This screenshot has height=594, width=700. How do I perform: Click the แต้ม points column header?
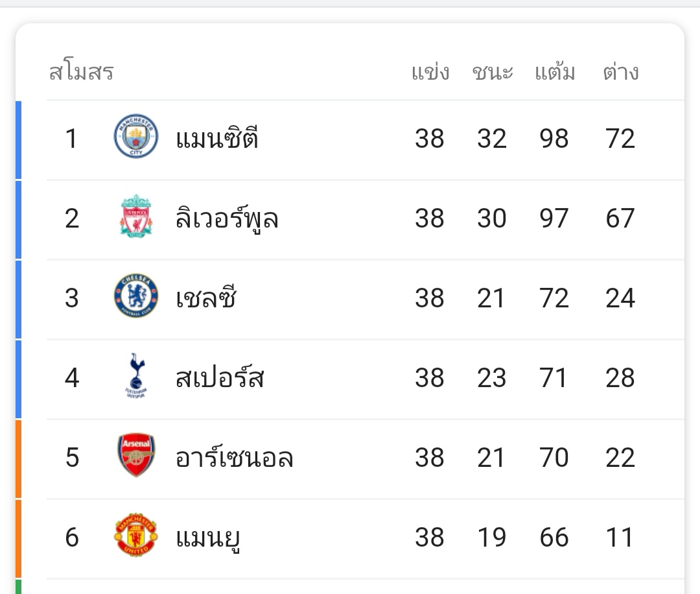(555, 72)
